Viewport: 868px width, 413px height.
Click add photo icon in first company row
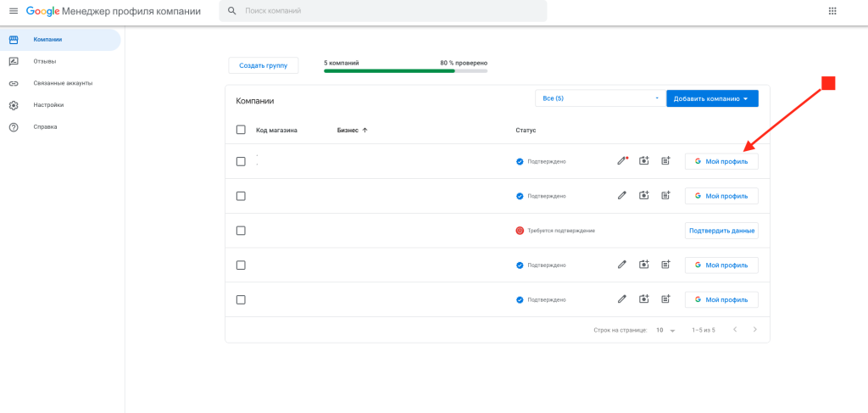pos(644,160)
